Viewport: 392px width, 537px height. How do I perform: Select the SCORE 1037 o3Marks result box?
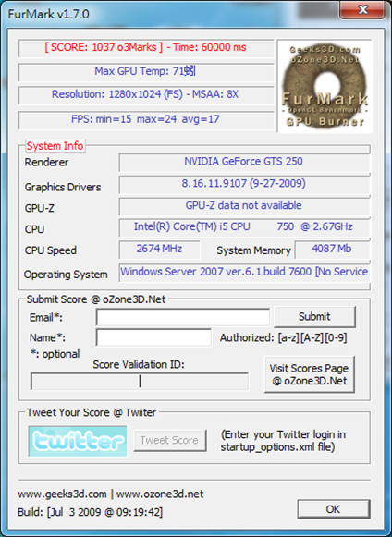(x=146, y=48)
